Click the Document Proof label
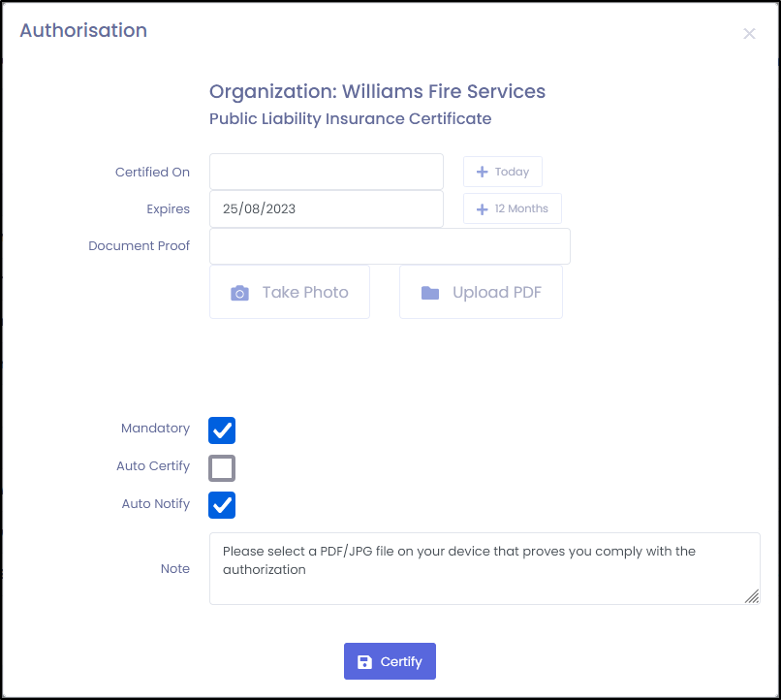 coord(139,245)
